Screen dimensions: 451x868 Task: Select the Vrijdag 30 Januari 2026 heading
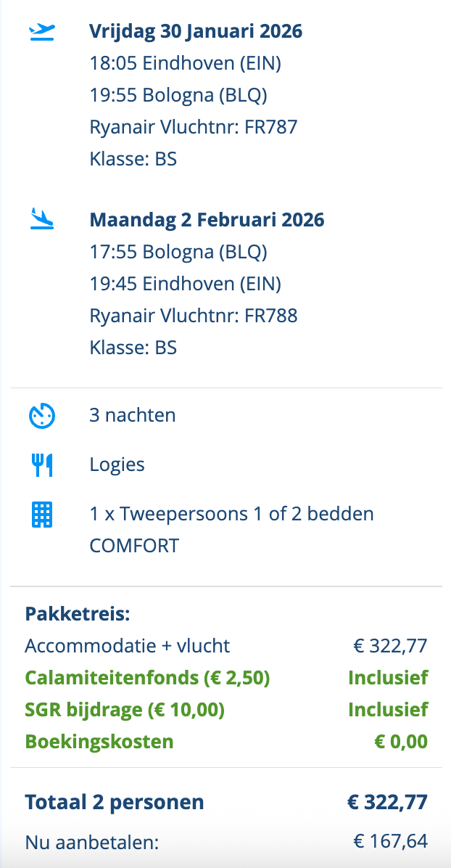pos(196,31)
